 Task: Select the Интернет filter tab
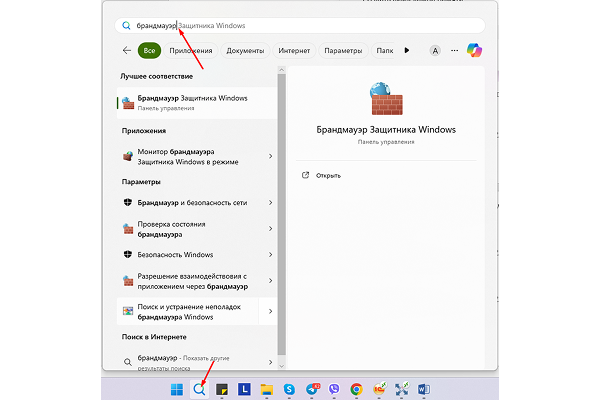pyautogui.click(x=294, y=51)
